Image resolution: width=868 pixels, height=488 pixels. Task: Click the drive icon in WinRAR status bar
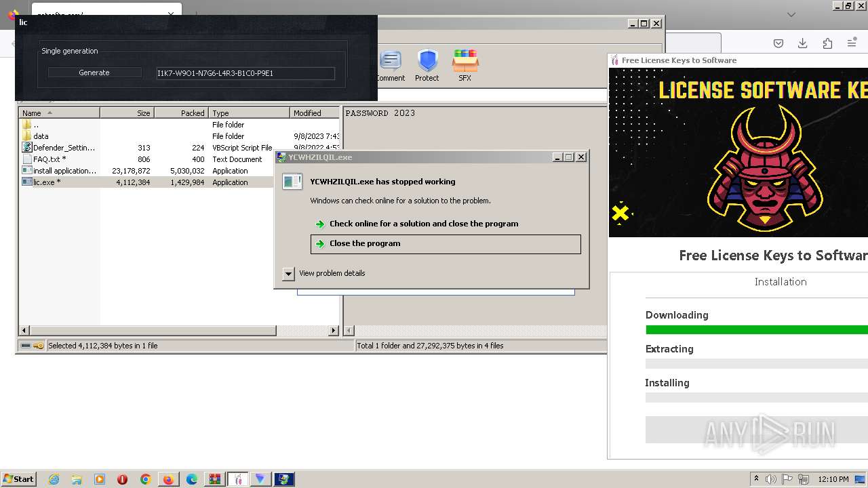tap(26, 346)
